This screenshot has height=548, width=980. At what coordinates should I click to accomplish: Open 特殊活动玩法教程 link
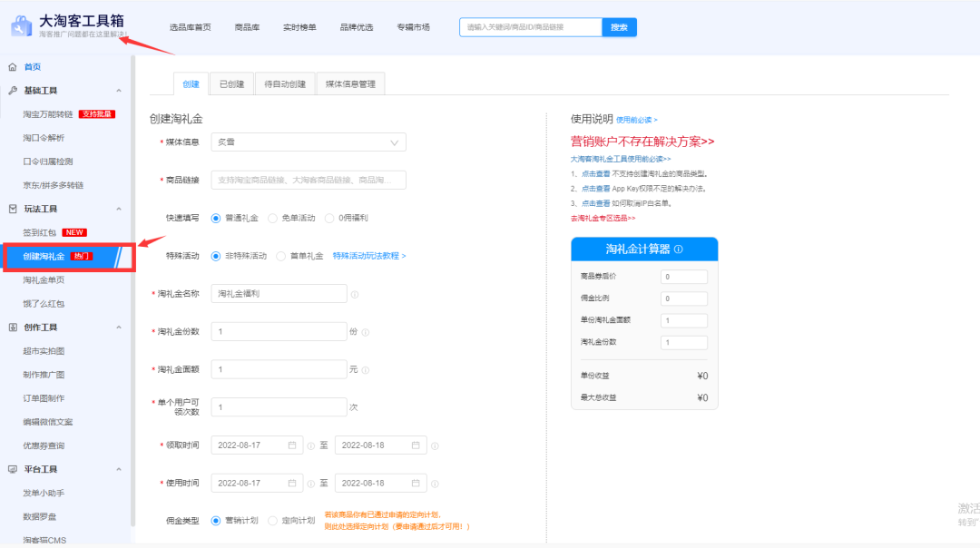coord(368,256)
